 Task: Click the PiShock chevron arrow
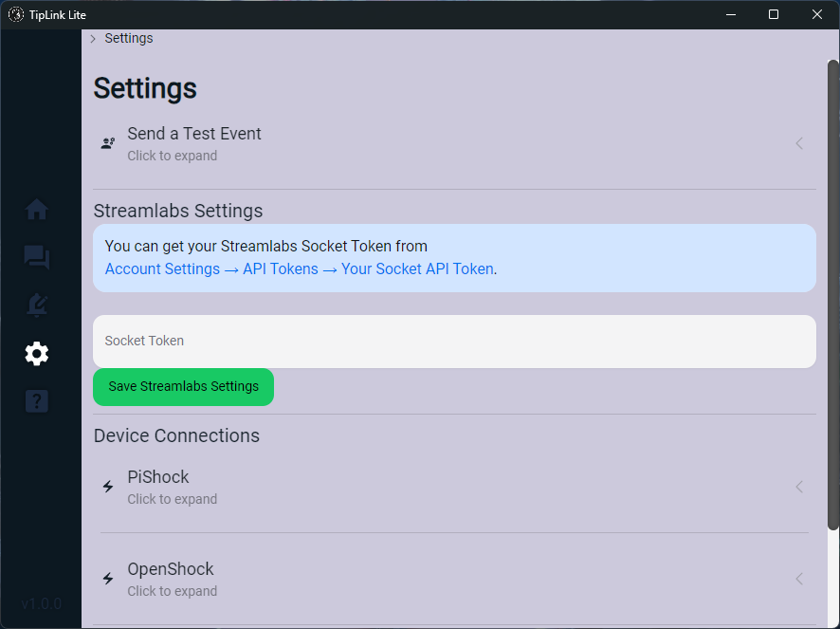799,487
